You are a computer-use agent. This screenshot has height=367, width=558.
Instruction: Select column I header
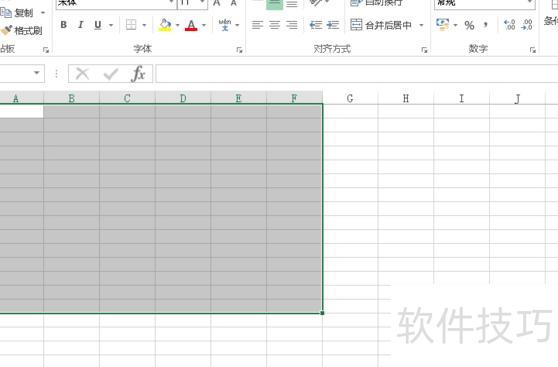click(x=462, y=98)
